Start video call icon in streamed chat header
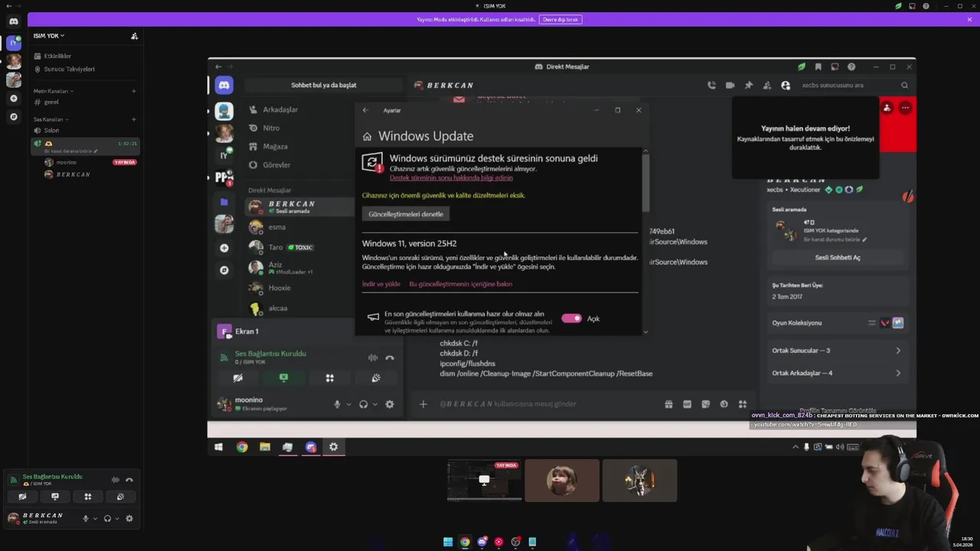 [x=730, y=85]
